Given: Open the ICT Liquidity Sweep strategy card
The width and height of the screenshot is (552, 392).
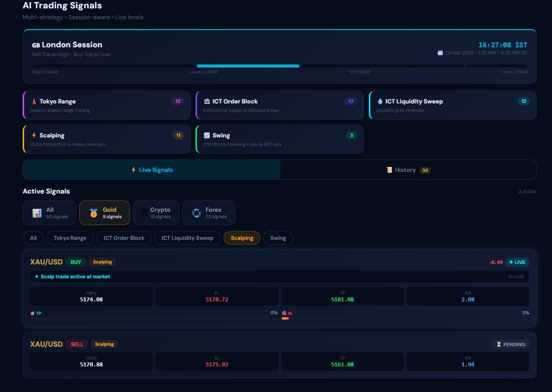Looking at the screenshot, I should (x=453, y=105).
